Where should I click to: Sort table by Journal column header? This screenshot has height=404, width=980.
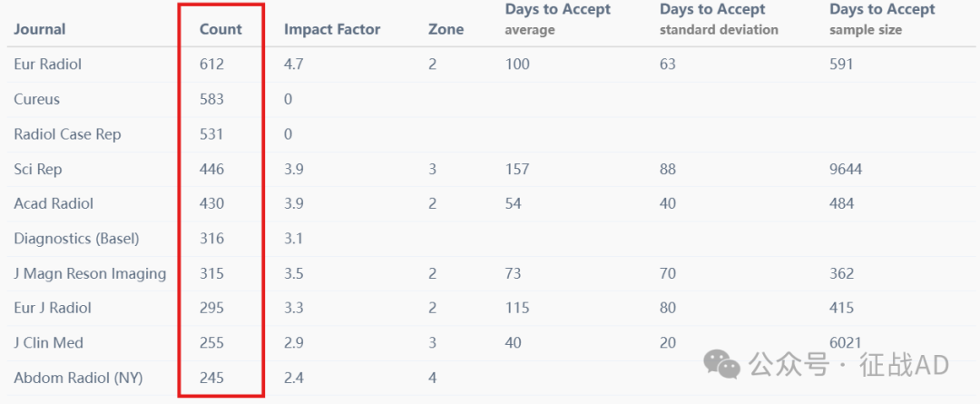(39, 29)
